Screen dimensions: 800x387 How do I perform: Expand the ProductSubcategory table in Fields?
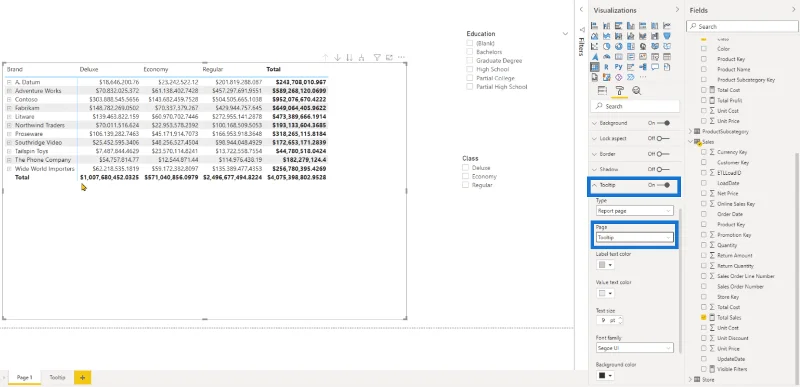691,132
